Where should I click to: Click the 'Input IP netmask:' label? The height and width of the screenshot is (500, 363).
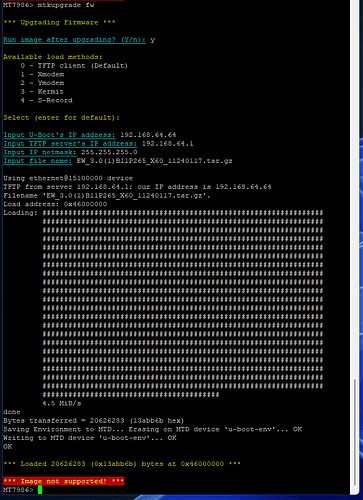coord(40,152)
